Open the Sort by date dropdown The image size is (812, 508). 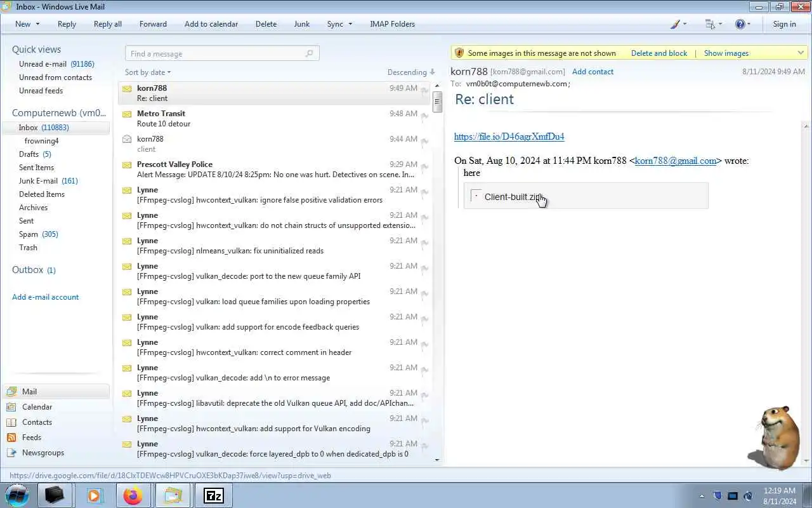click(x=148, y=72)
